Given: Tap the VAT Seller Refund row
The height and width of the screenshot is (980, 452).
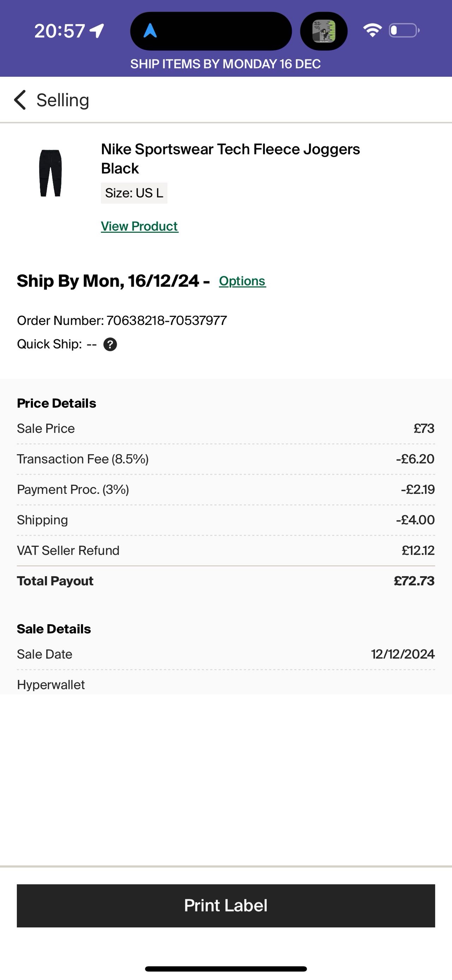Looking at the screenshot, I should (226, 550).
